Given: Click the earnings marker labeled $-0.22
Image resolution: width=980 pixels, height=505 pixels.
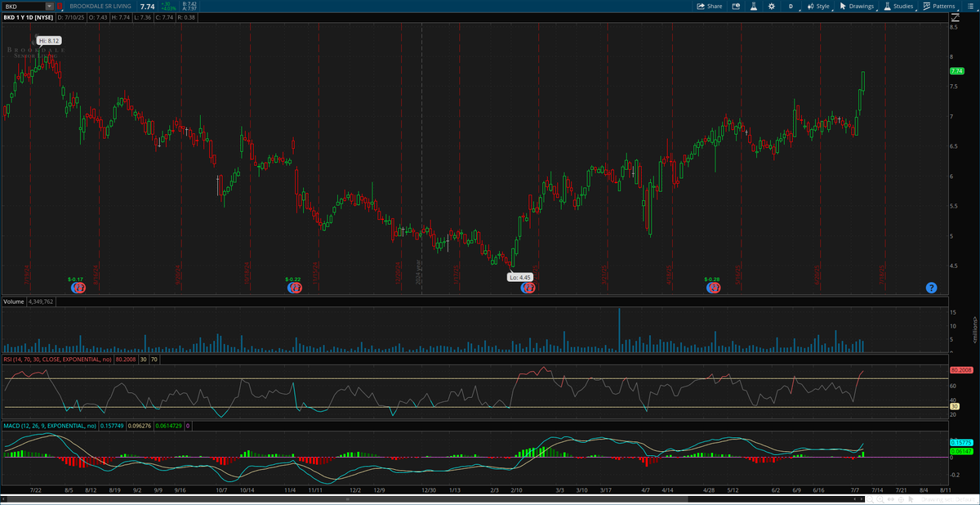Looking at the screenshot, I should point(296,288).
